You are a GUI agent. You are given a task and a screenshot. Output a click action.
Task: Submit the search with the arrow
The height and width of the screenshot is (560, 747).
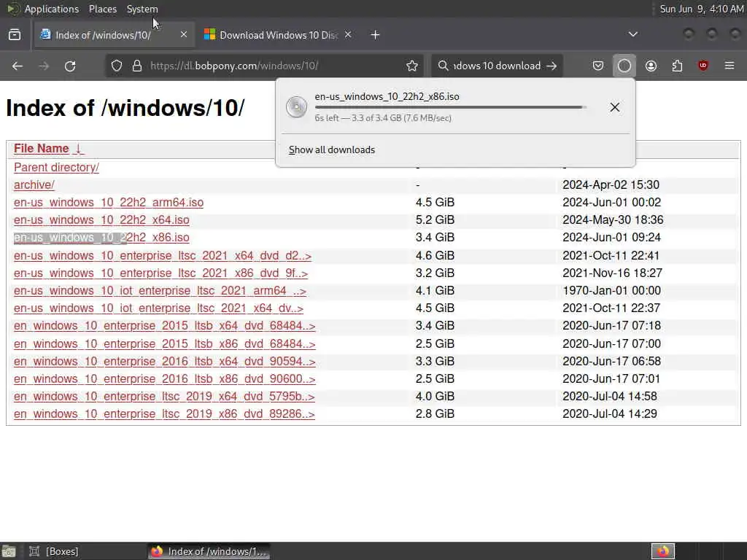551,66
